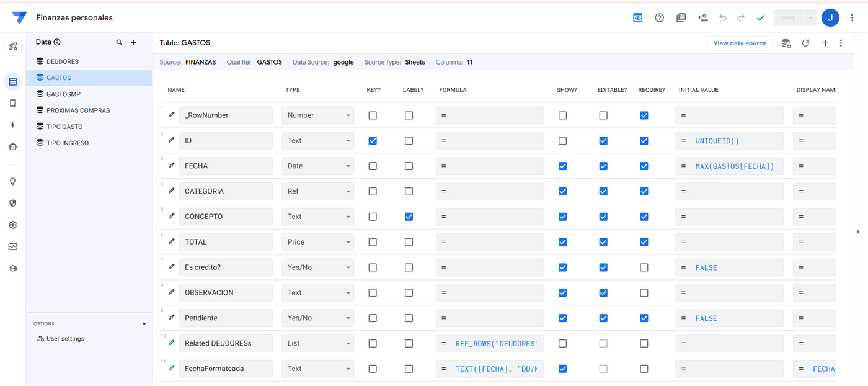Image resolution: width=868 pixels, height=386 pixels.
Task: Click the AppSheet logo icon
Action: tap(19, 18)
